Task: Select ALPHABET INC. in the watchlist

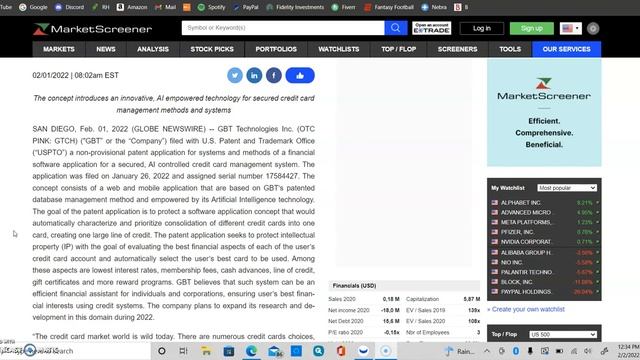Action: click(x=520, y=202)
